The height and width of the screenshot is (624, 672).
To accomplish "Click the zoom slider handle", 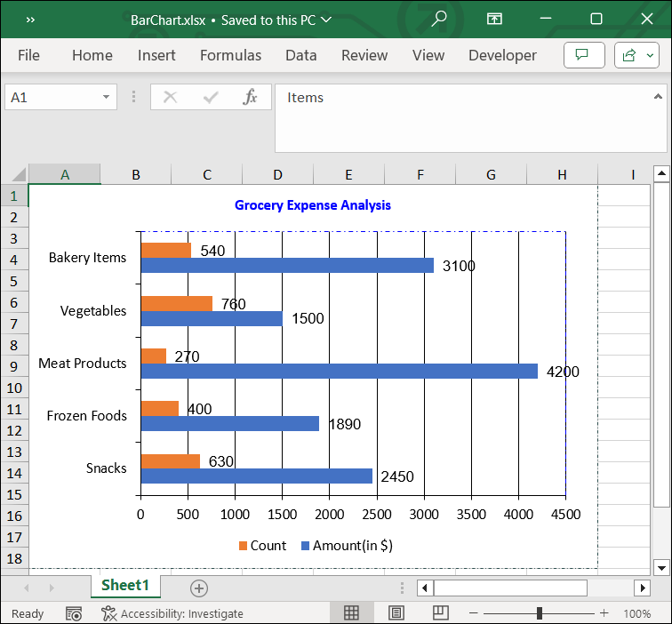I will (540, 613).
